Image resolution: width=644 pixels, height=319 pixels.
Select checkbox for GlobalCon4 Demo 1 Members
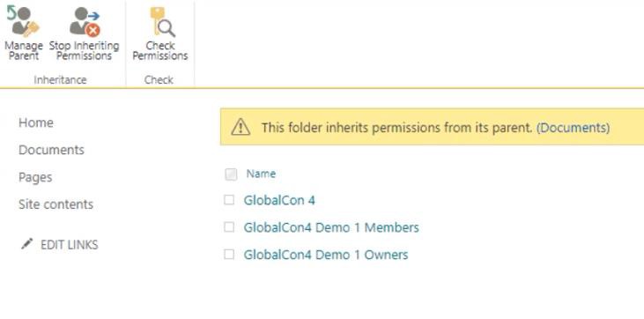[x=229, y=227]
